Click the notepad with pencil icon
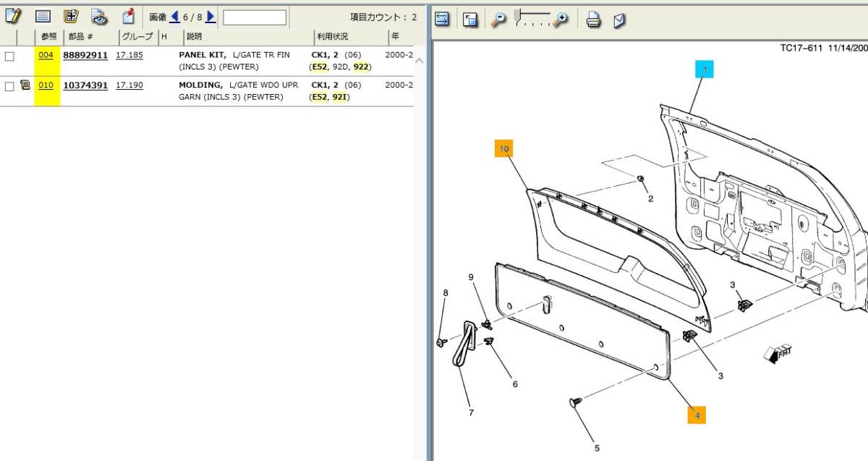This screenshot has width=868, height=461. point(13,17)
